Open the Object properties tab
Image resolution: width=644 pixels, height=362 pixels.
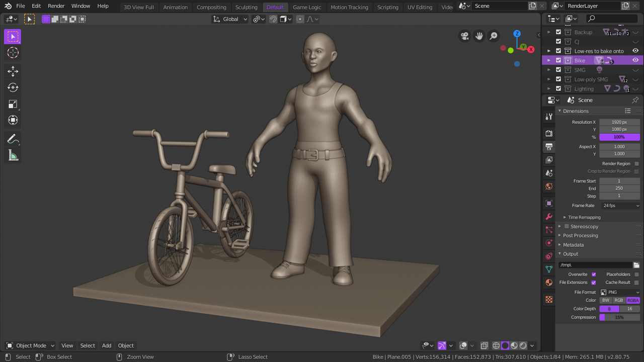[549, 203]
